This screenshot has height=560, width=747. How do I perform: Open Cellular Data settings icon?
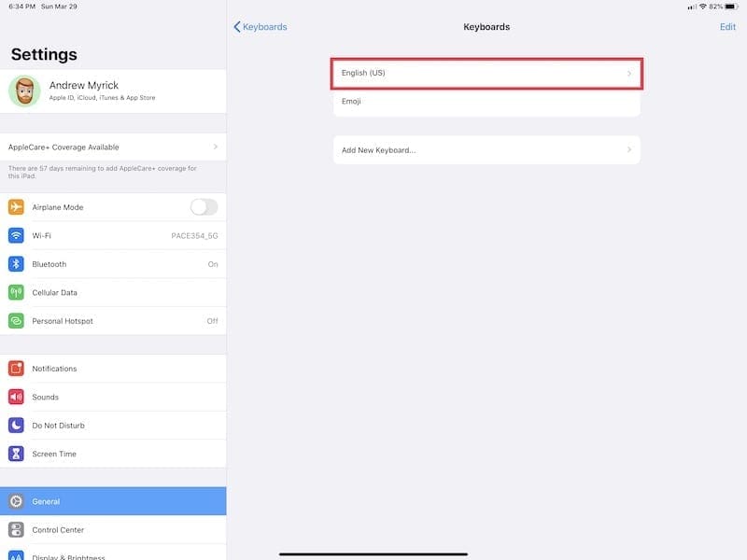click(x=16, y=292)
